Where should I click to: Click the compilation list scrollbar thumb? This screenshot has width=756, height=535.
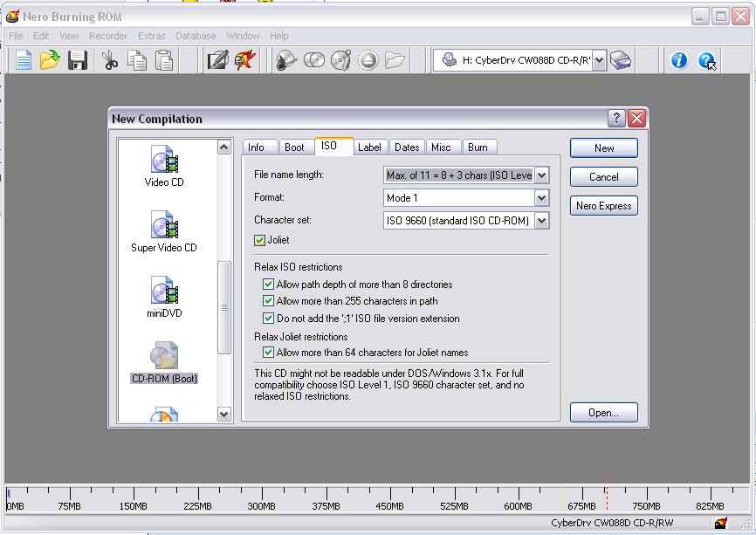tap(224, 307)
